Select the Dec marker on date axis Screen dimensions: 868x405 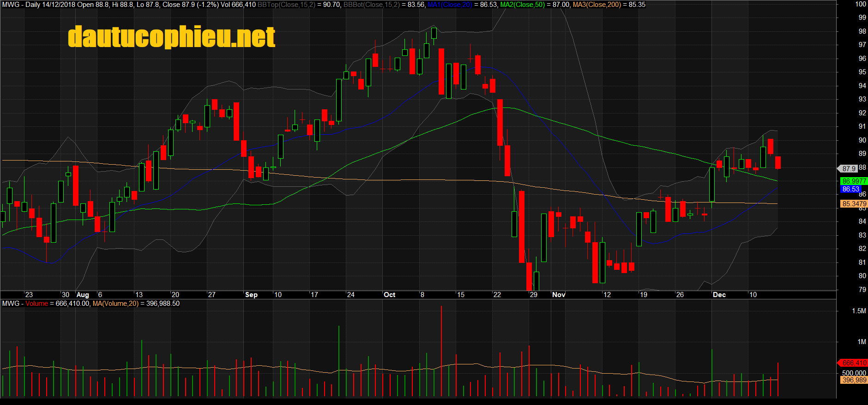719,295
